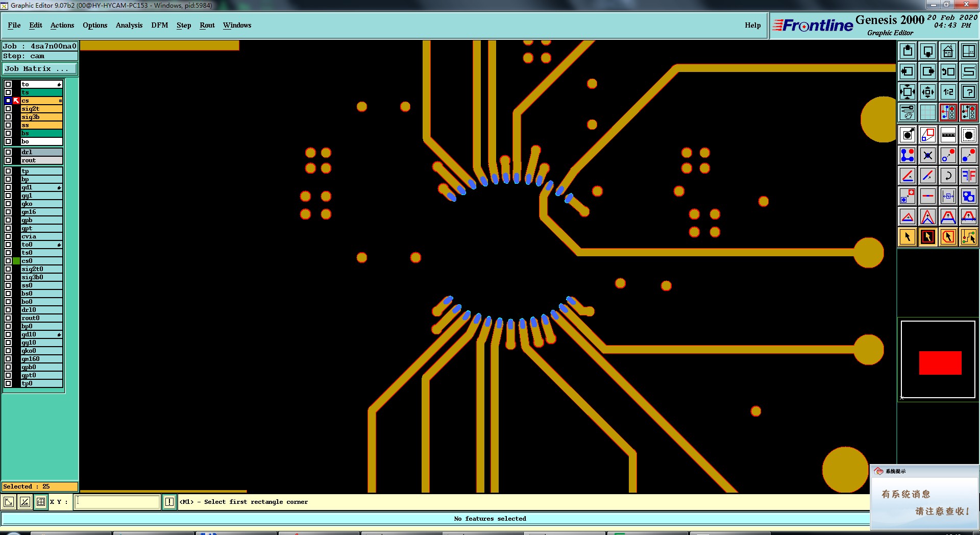The width and height of the screenshot is (980, 535).
Task: Select layer name 'bs' in layer list
Action: tap(41, 133)
